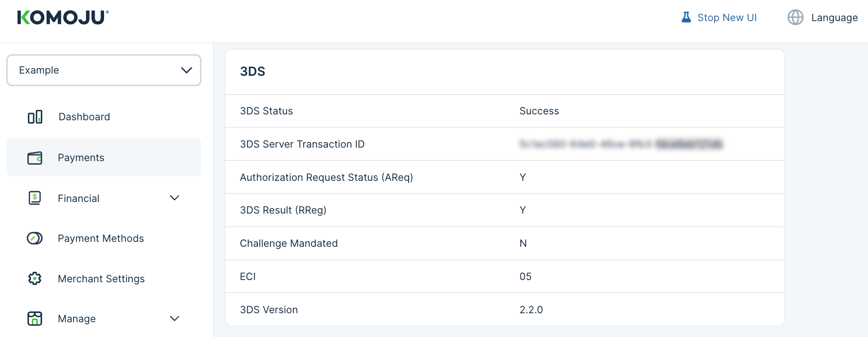Image resolution: width=868 pixels, height=337 pixels.
Task: Click the KOMOJU logo
Action: point(63,18)
